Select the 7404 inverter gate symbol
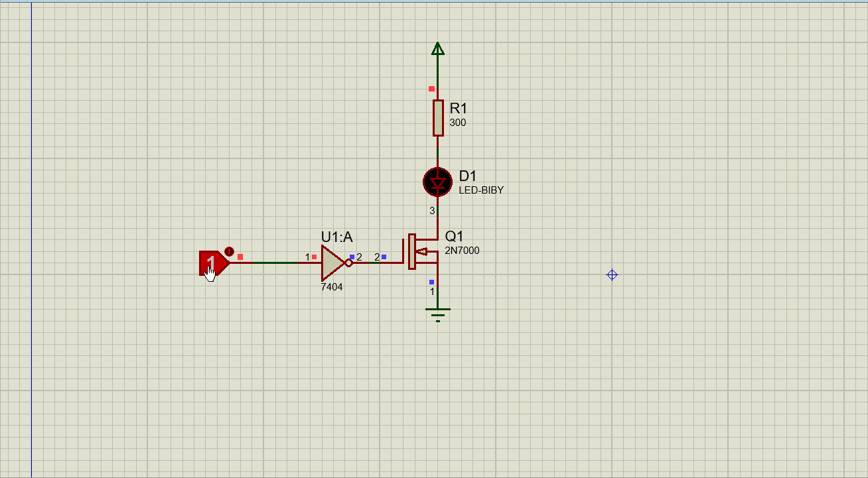Viewport: 868px width, 478px height. coord(336,263)
